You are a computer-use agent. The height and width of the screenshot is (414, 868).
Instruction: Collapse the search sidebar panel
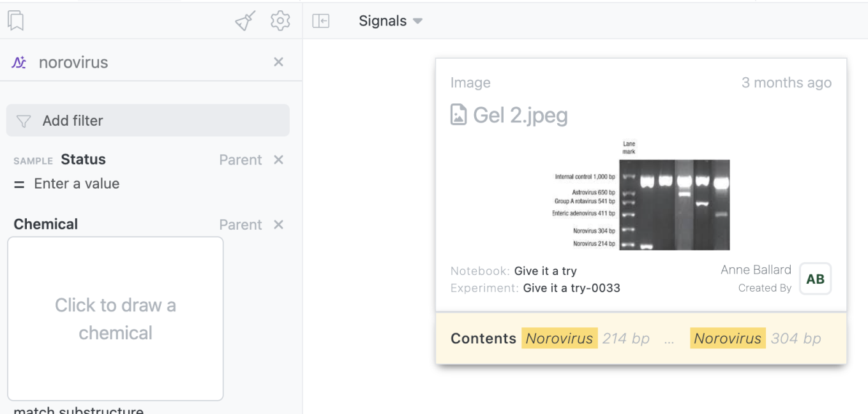tap(320, 21)
